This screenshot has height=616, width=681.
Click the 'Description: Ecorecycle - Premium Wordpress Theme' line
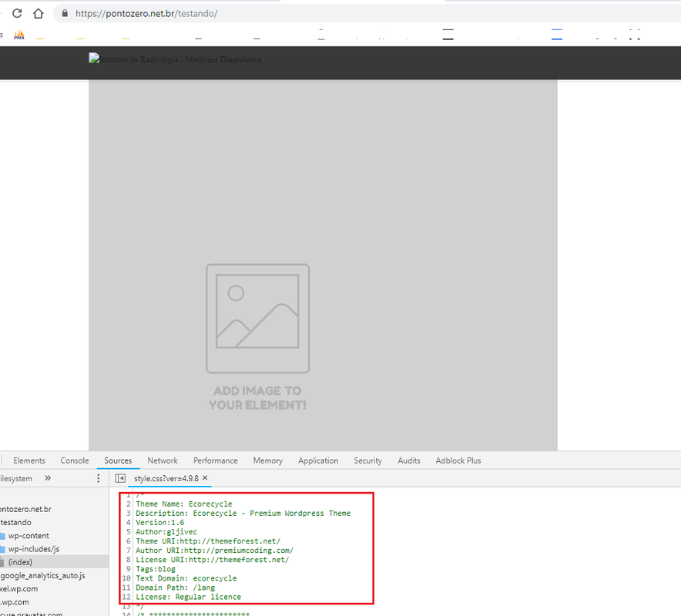coord(243,513)
